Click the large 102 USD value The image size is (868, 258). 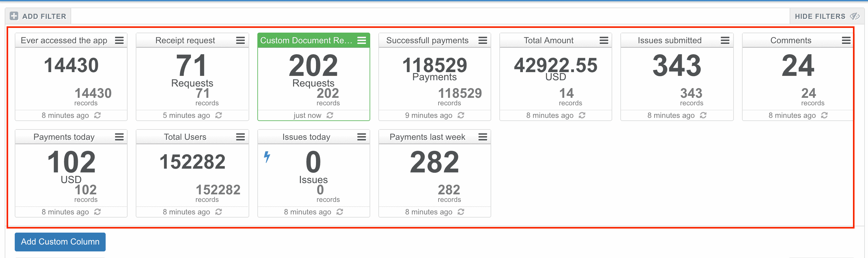click(71, 162)
